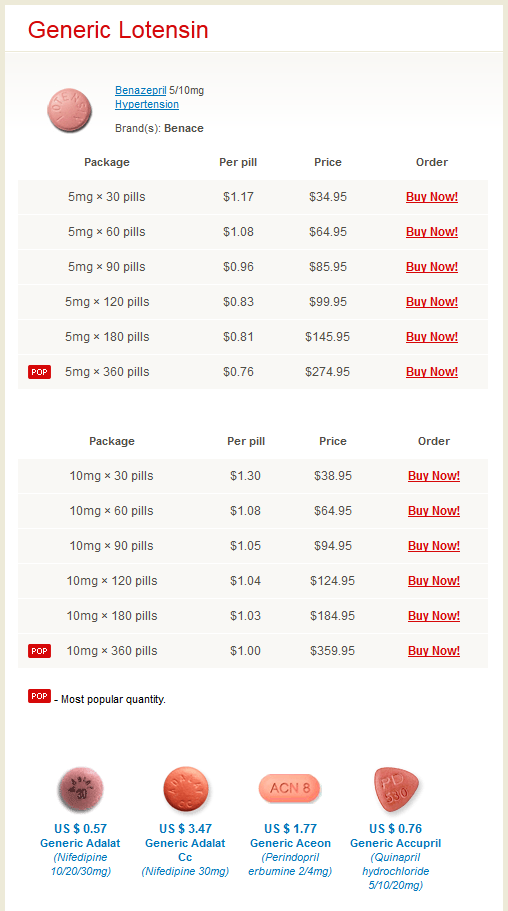Buy the $359.95 10mg × 360 package
This screenshot has height=911, width=508.
434,650
